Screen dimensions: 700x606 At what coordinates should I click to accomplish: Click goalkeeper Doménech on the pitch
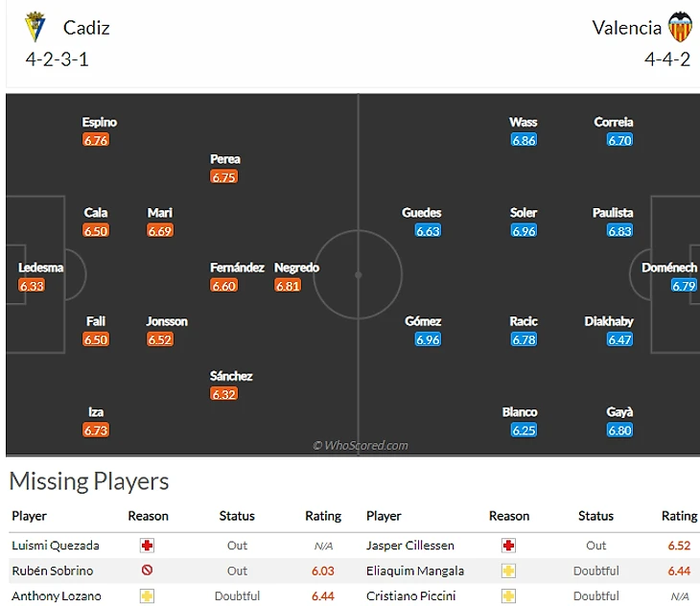click(668, 268)
